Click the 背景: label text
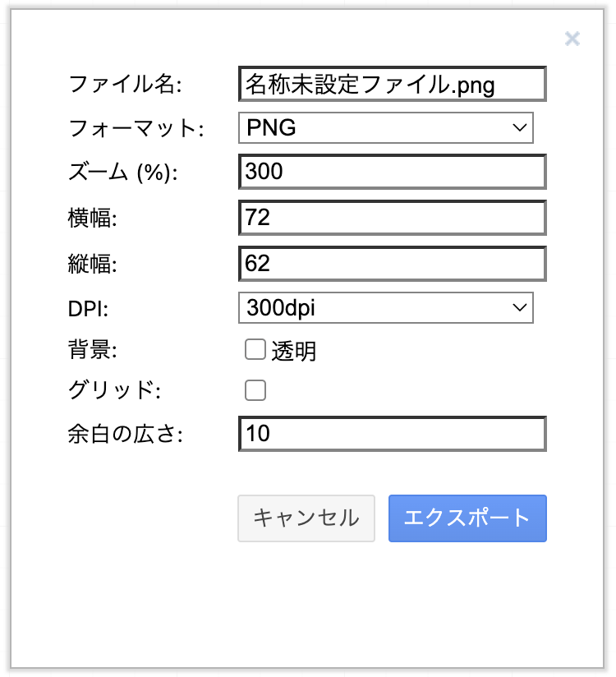The image size is (616, 677). 93,351
